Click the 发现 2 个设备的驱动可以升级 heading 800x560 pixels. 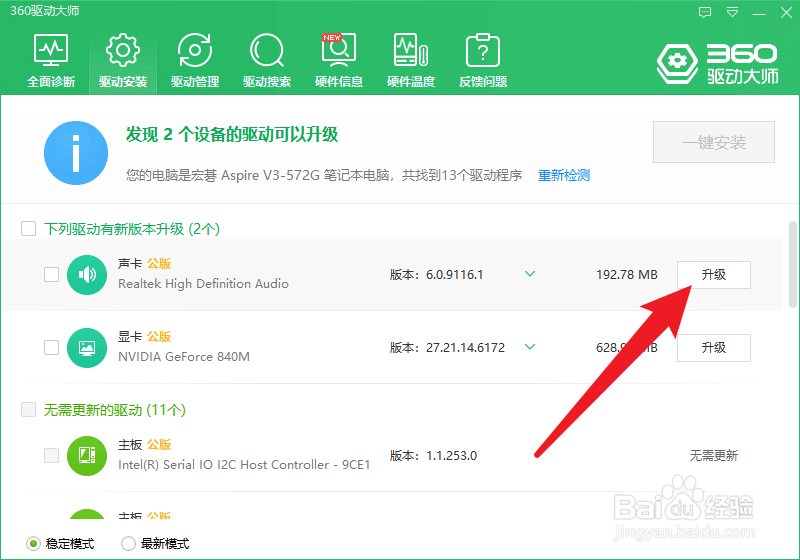pos(232,135)
